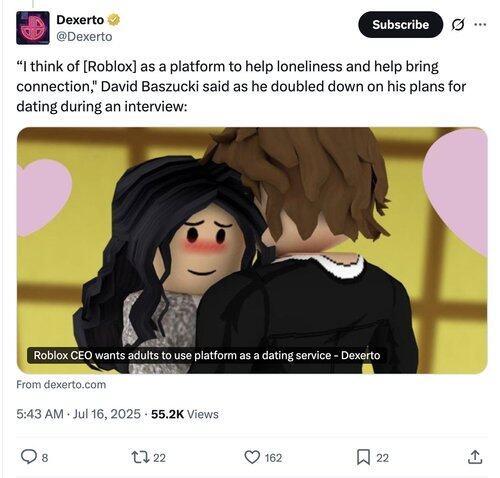Click the 162 likes count
Viewport: 500px width, 478px height.
pyautogui.click(x=273, y=458)
